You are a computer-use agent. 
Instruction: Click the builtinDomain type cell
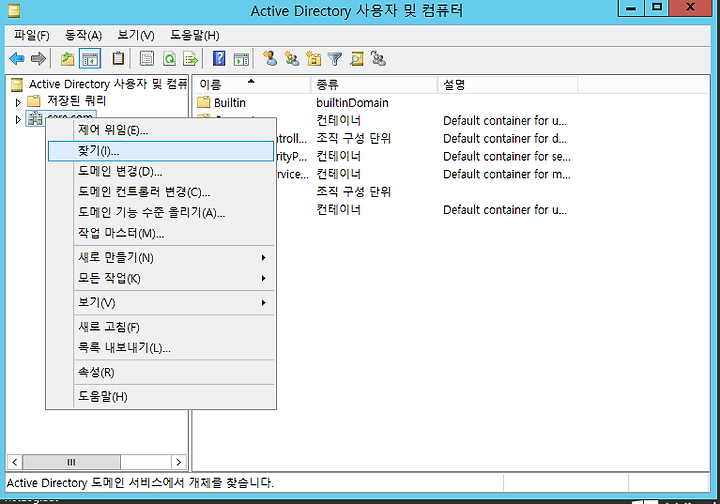pyautogui.click(x=352, y=103)
